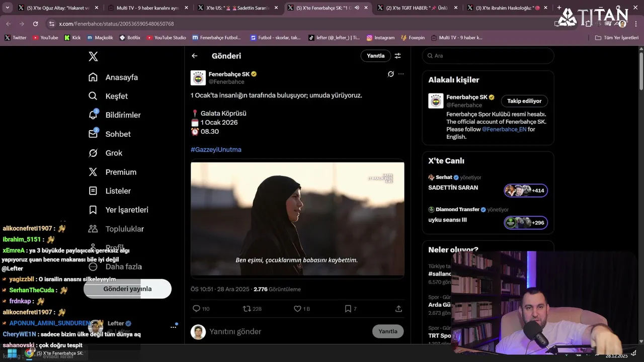The image size is (644, 362).
Task: Click the share icon on the post
Action: pos(398,309)
